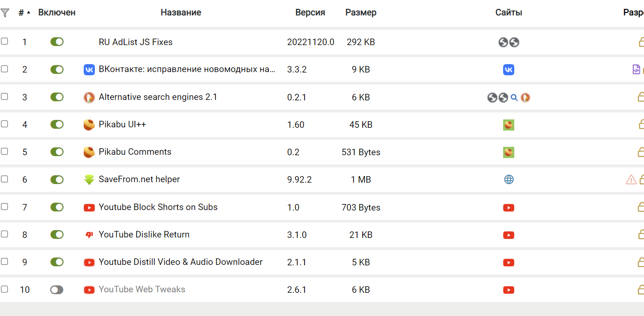Viewport: 644px width, 316px height.
Task: Click the globe site icon for SaveFrom.net
Action: (509, 179)
